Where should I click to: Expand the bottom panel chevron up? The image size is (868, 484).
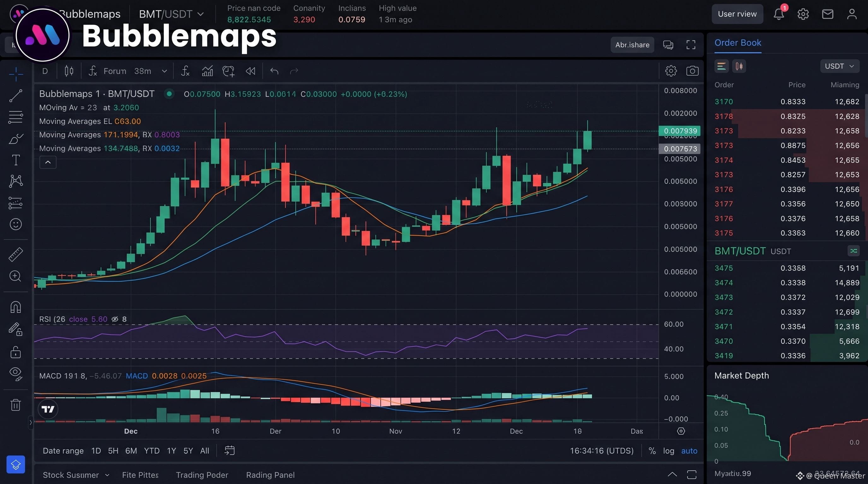[672, 475]
